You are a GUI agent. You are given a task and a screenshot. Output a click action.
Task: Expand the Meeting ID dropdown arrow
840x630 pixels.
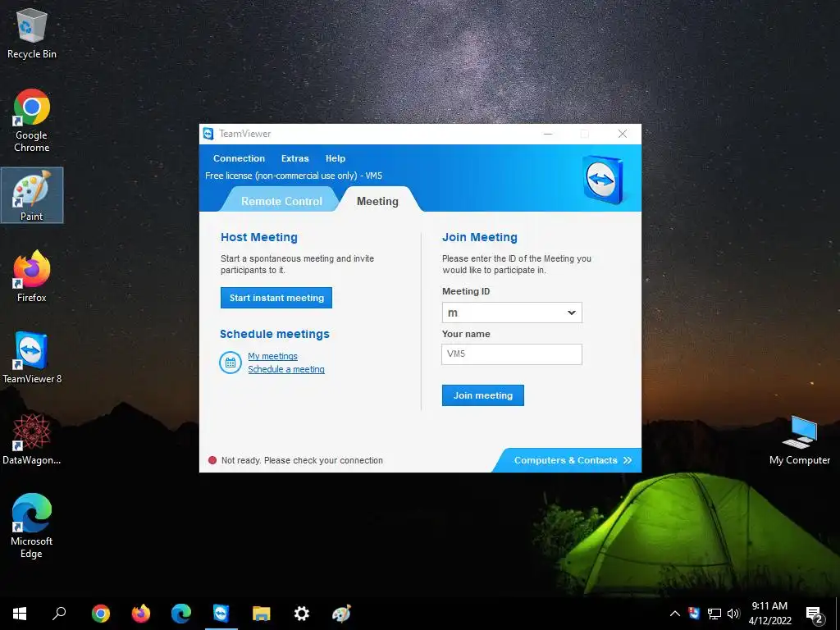tap(572, 313)
